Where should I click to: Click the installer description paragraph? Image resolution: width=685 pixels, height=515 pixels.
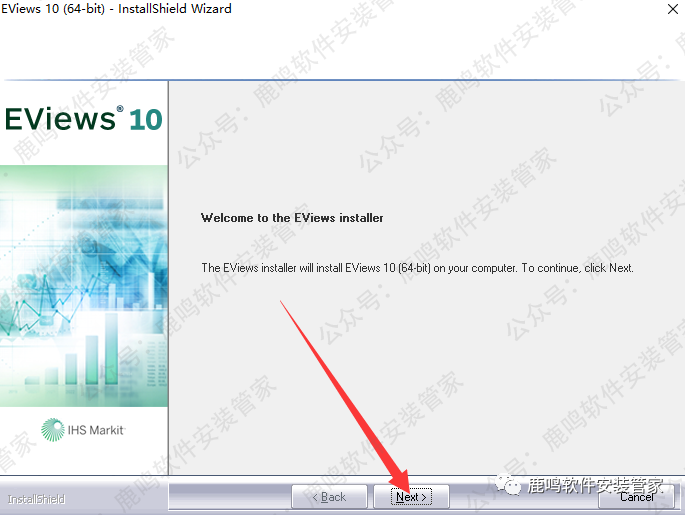click(x=417, y=268)
